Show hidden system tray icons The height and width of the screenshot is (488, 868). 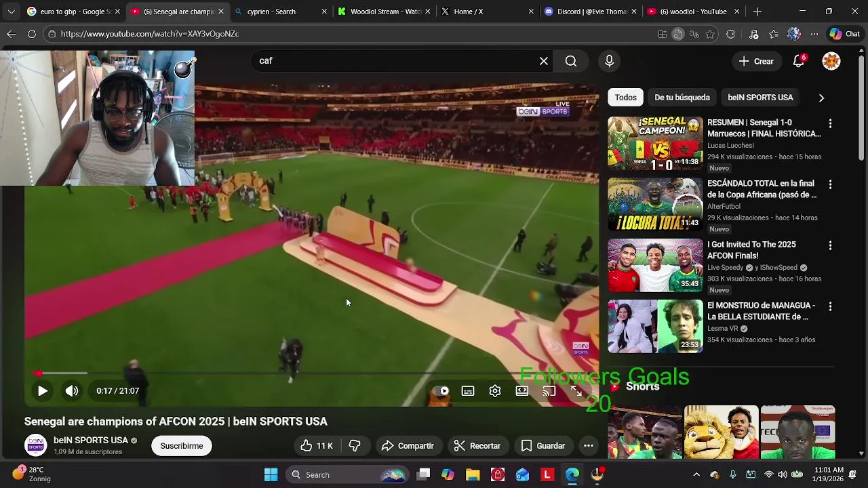click(696, 474)
